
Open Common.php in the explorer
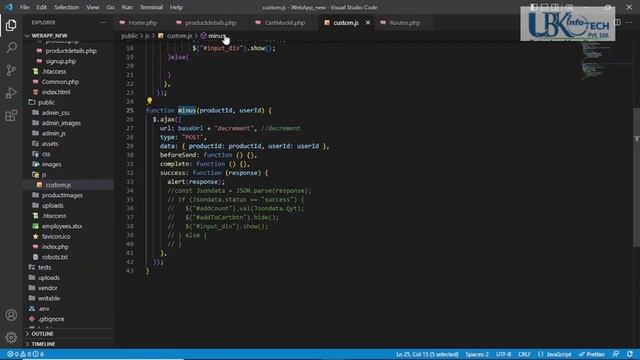click(60, 82)
